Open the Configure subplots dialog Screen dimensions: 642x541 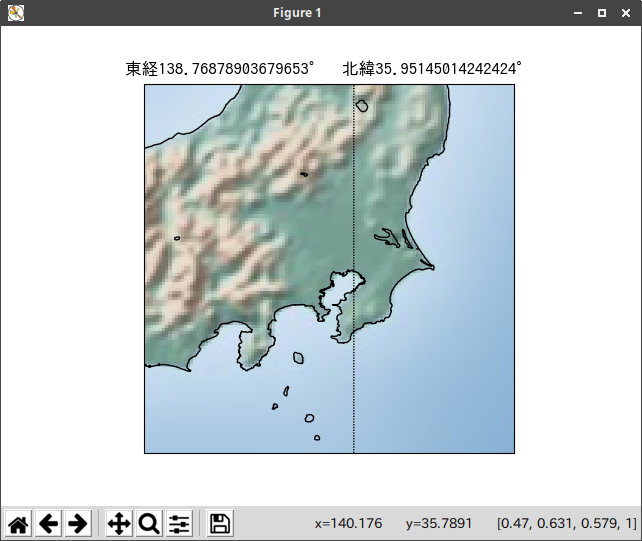pos(179,523)
